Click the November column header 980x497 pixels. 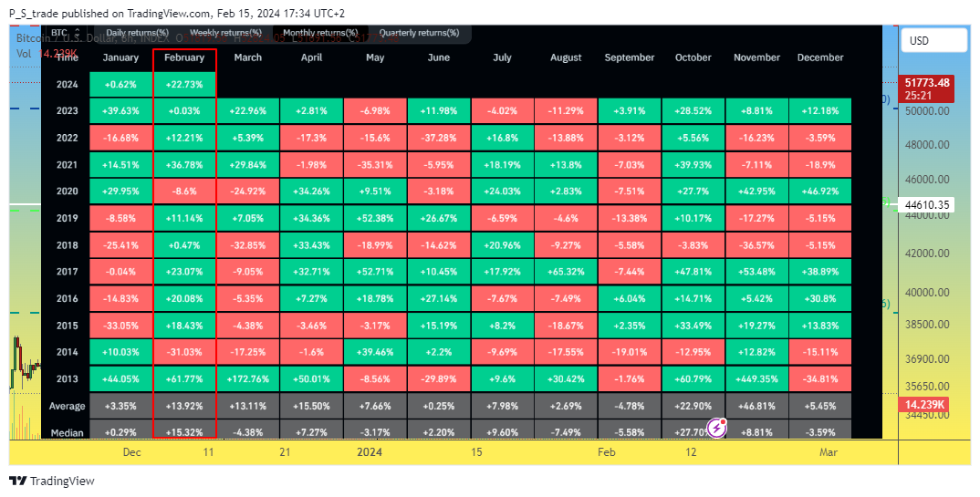coord(756,57)
